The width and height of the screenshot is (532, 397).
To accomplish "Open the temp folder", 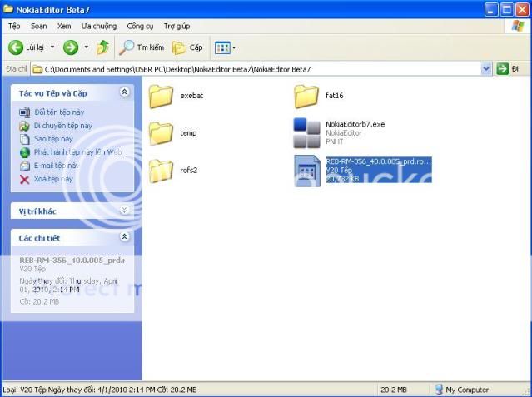I will tap(161, 133).
